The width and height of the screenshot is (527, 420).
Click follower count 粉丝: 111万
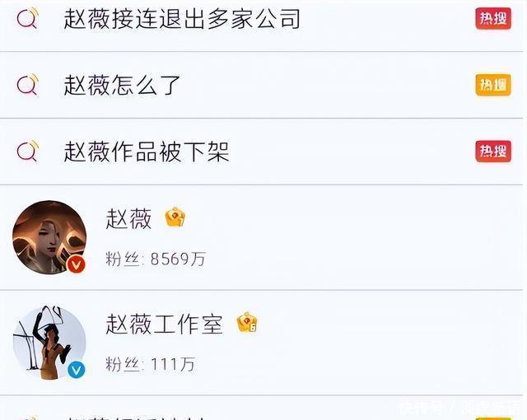click(150, 364)
